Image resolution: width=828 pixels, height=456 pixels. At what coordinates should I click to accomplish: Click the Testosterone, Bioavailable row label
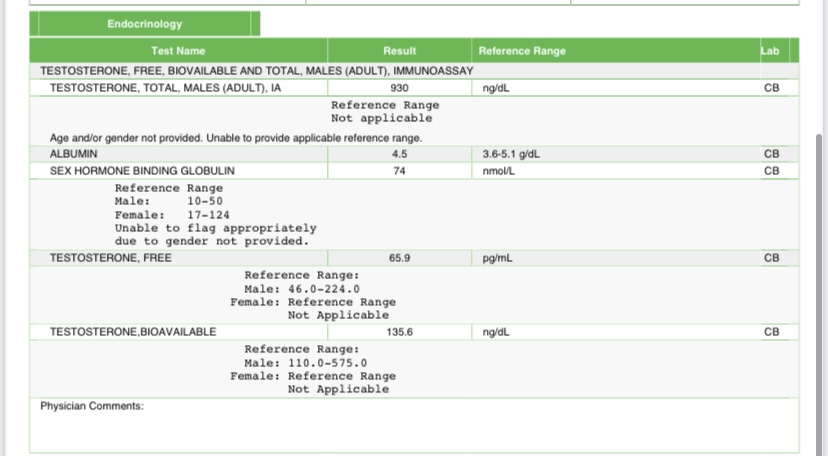[x=132, y=332]
